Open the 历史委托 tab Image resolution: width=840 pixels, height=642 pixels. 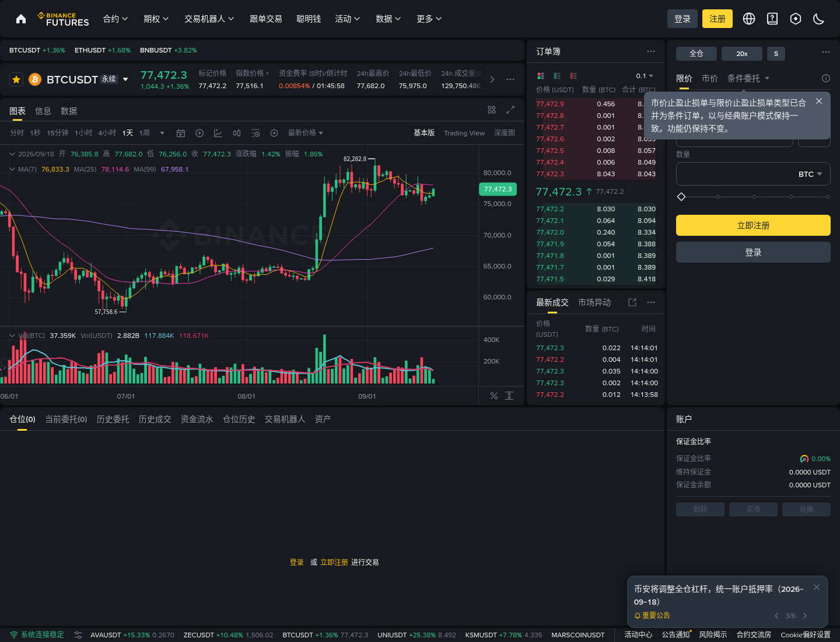click(113, 419)
